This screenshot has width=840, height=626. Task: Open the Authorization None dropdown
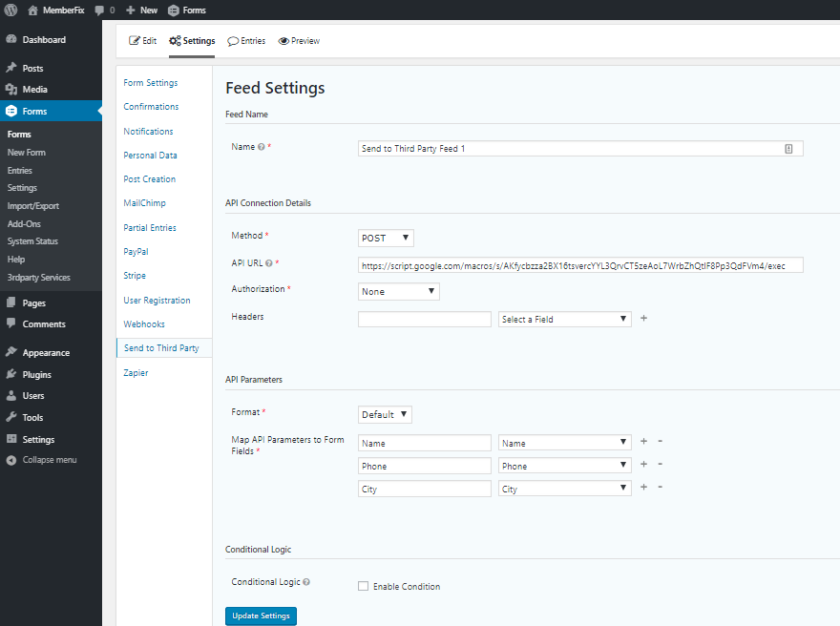click(399, 291)
